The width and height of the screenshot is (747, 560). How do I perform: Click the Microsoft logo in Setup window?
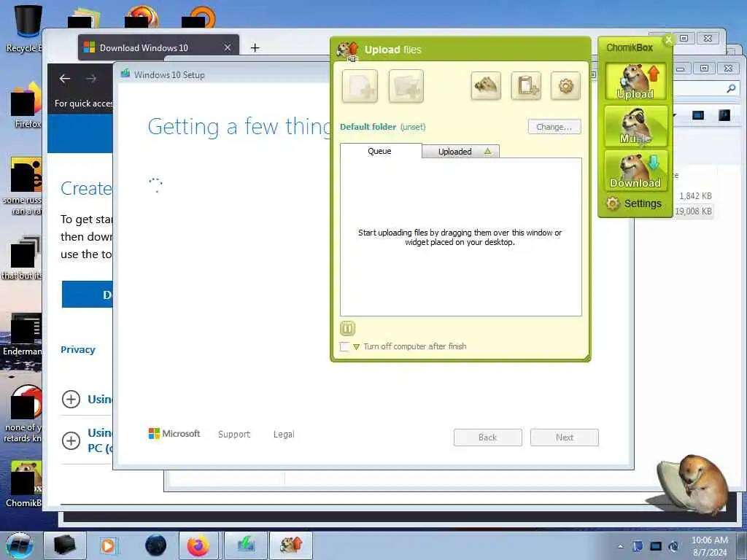click(174, 434)
